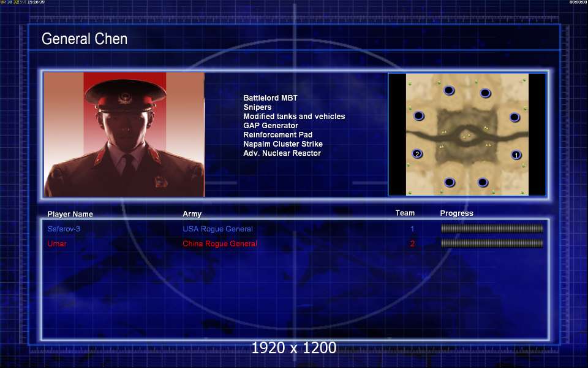This screenshot has width=588, height=368.
Task: Click start position marker numbered 1 on map
Action: coord(516,155)
